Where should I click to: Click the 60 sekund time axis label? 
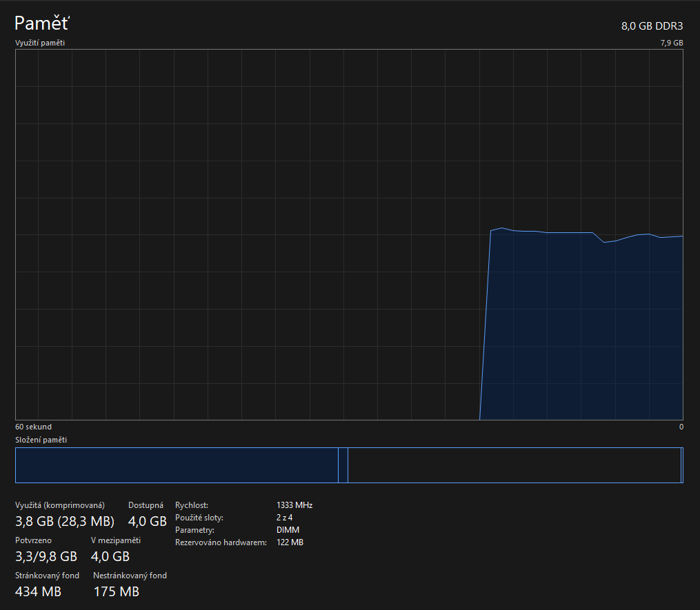click(33, 427)
